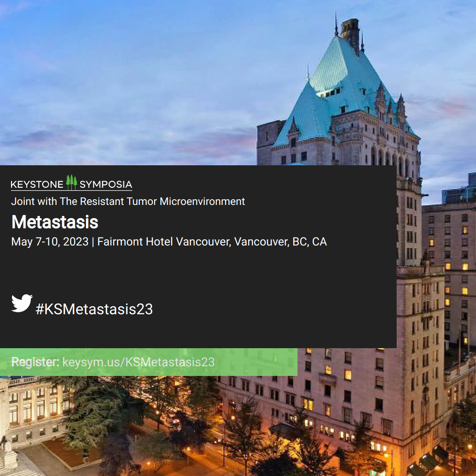Click the green trees icon in the logo
The width and height of the screenshot is (476, 476).
(x=72, y=182)
